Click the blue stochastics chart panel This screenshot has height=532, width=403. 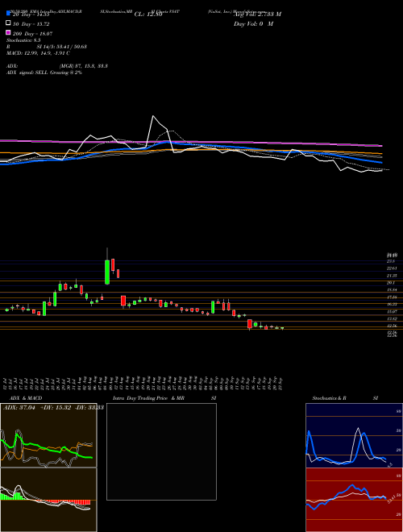[x=354, y=435]
